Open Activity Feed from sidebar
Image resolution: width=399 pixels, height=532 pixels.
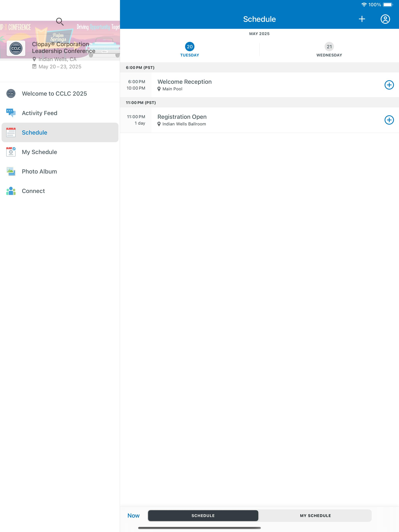(60, 113)
